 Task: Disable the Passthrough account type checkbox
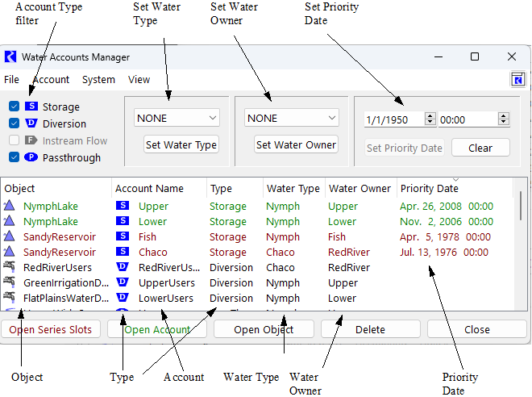(x=14, y=157)
